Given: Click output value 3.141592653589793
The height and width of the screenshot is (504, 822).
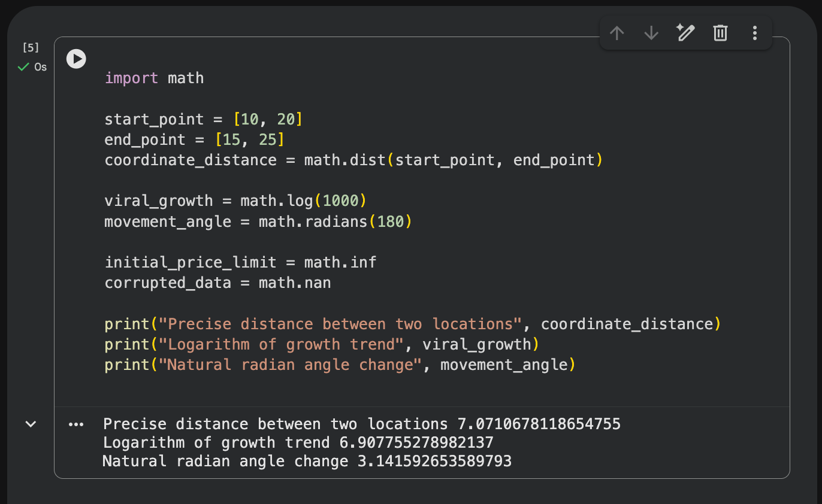Looking at the screenshot, I should coord(434,462).
